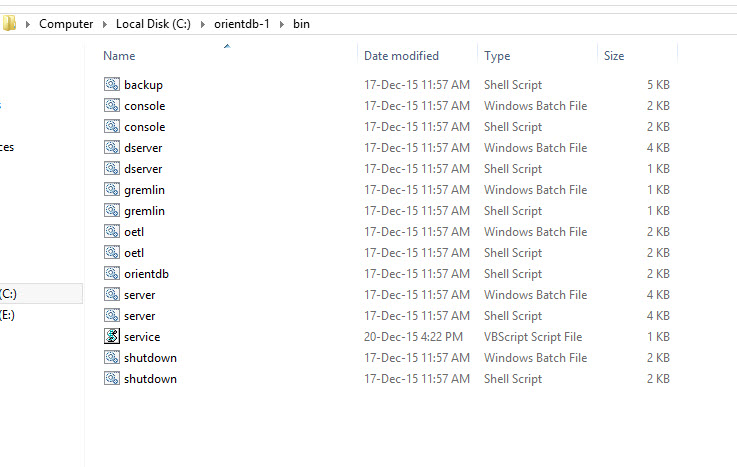
Task: Click the orientdb row date modified cell
Action: pyautogui.click(x=417, y=274)
